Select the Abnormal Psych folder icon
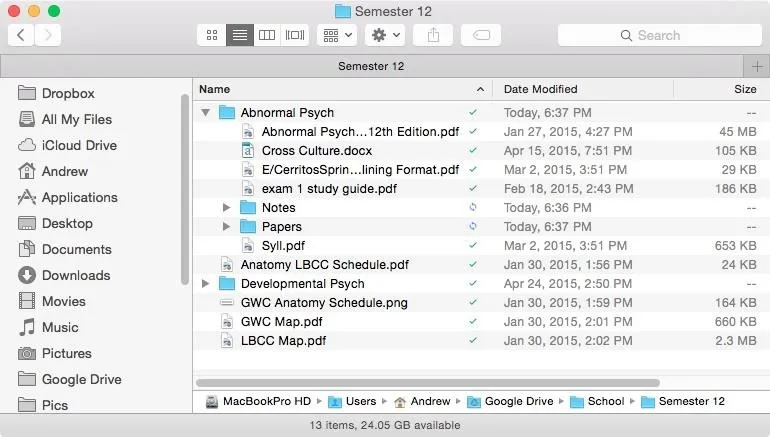Image resolution: width=770 pixels, height=437 pixels. click(226, 112)
